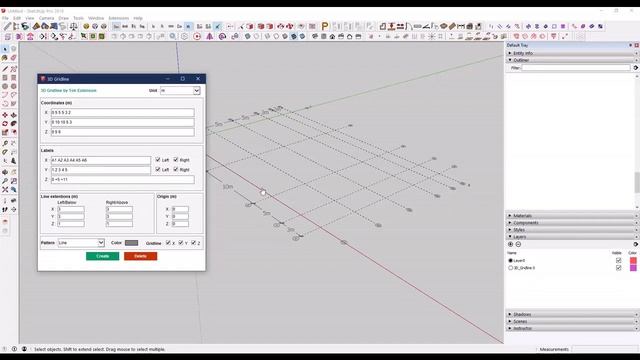Pick the Paint Bucket tool
The image size is (640, 360).
tap(5, 58)
